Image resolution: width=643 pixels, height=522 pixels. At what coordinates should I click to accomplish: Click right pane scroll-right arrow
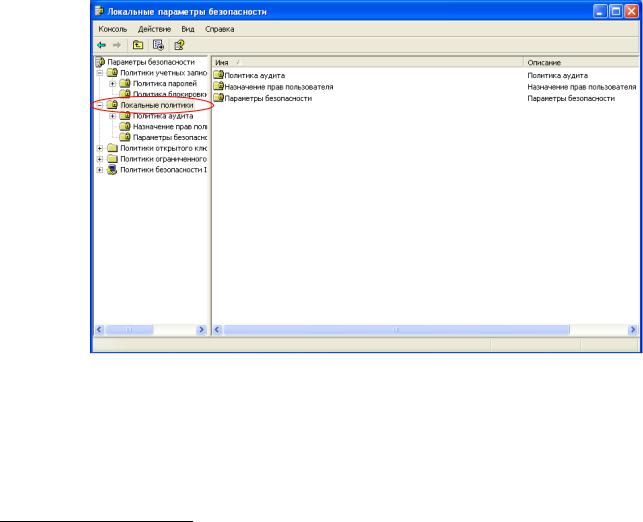633,330
